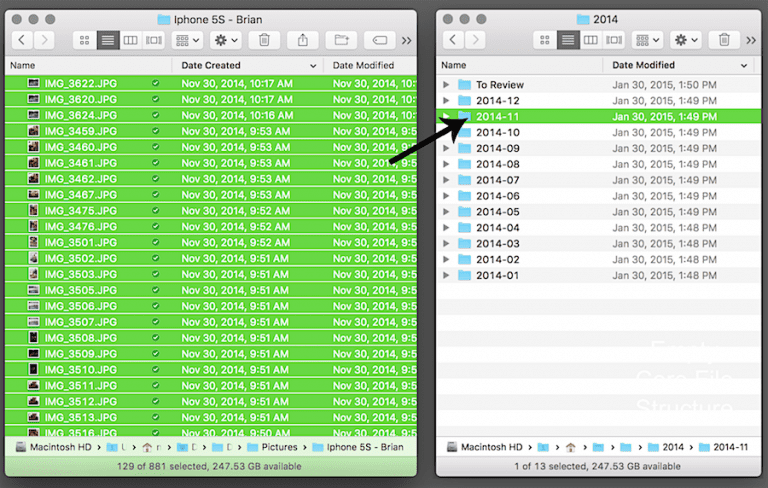Viewport: 768px width, 488px height.
Task: Click Macintosh HD in 2014 window path bar
Action: tap(485, 447)
